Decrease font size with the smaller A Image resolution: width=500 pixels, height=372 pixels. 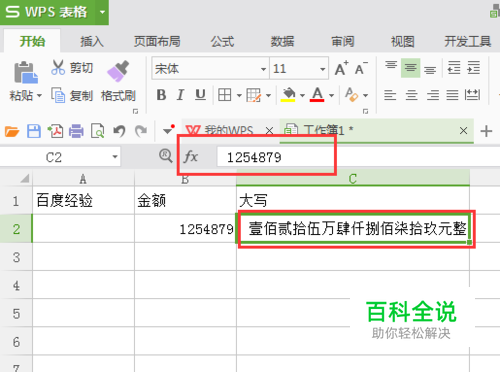361,69
